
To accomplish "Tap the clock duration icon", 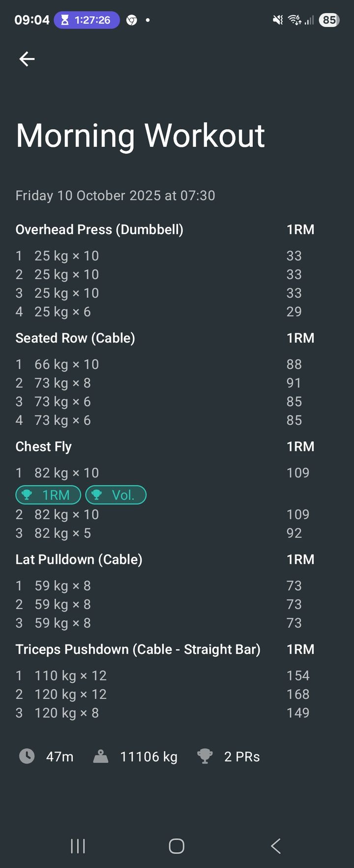I will point(27,756).
